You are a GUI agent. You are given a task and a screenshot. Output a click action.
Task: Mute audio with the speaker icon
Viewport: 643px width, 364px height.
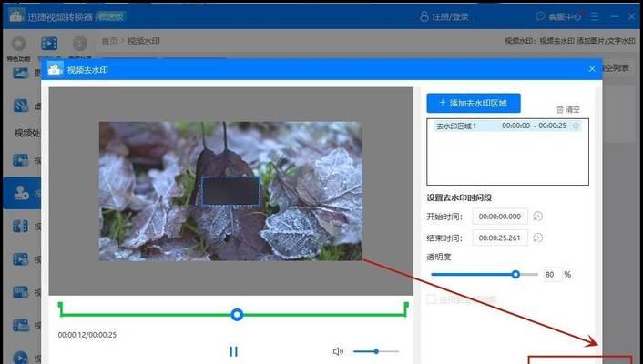[338, 351]
